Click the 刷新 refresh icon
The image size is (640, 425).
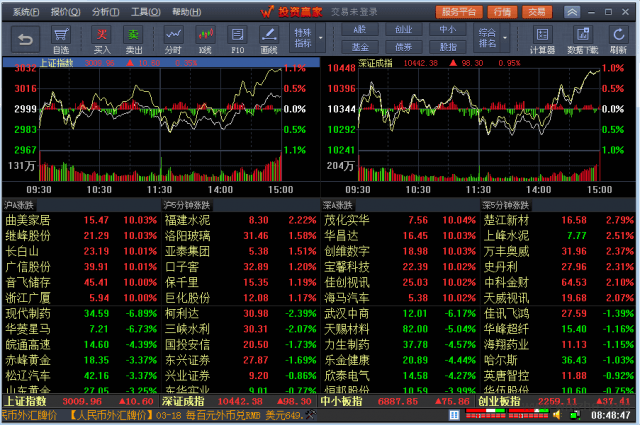[619, 40]
